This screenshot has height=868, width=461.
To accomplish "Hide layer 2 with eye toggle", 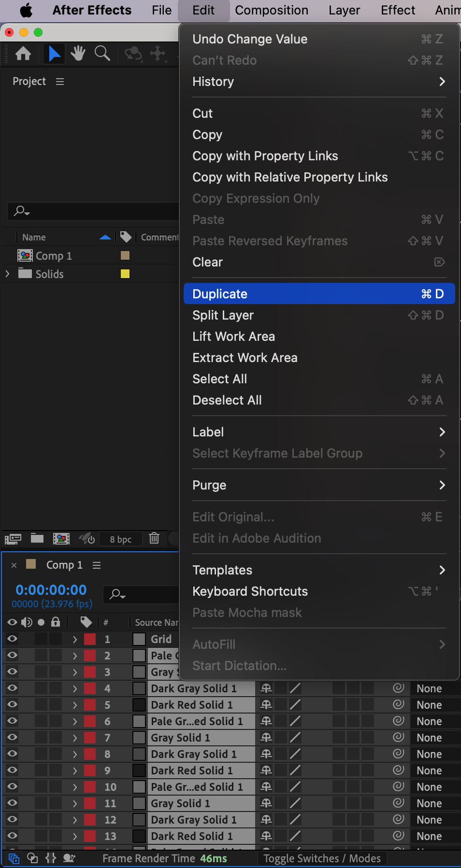I will pyautogui.click(x=13, y=655).
